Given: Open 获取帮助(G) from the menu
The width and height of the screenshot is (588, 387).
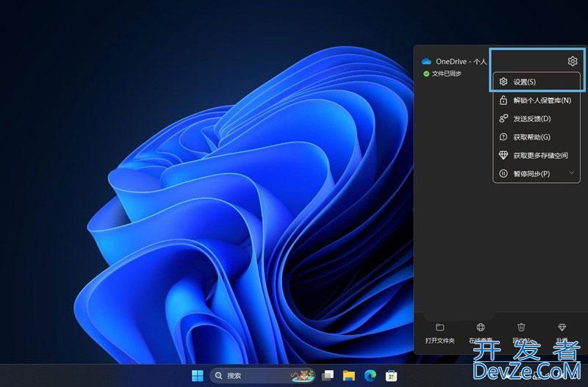Looking at the screenshot, I should pos(537,137).
